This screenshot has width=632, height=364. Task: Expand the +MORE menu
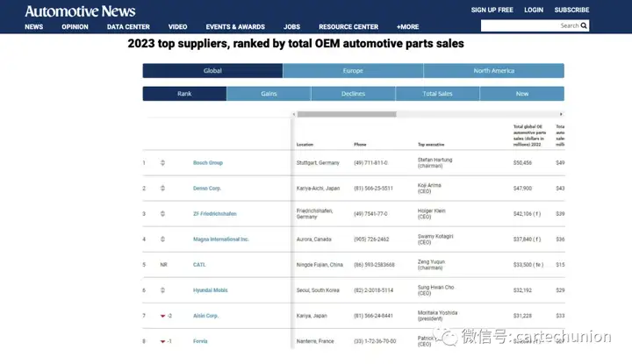pyautogui.click(x=407, y=27)
